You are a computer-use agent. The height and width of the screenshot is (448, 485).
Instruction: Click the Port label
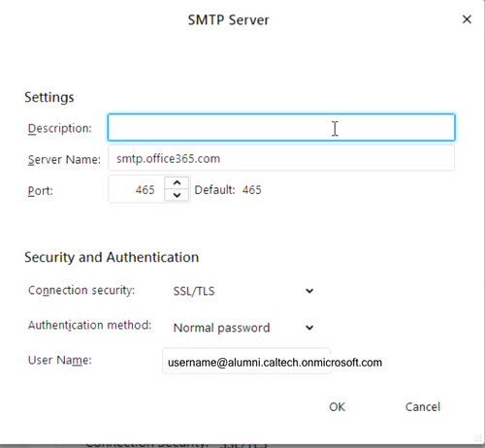point(41,191)
